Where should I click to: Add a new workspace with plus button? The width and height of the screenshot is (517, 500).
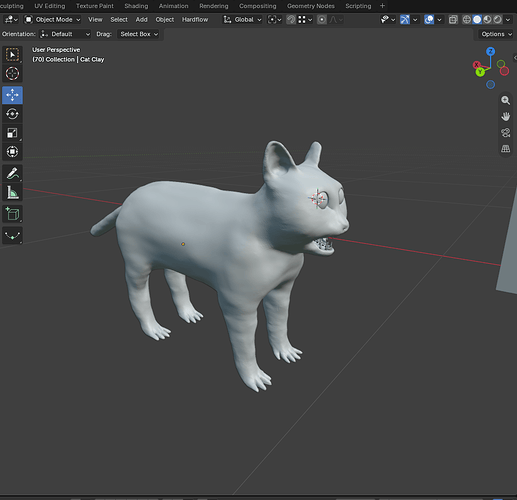tap(382, 6)
